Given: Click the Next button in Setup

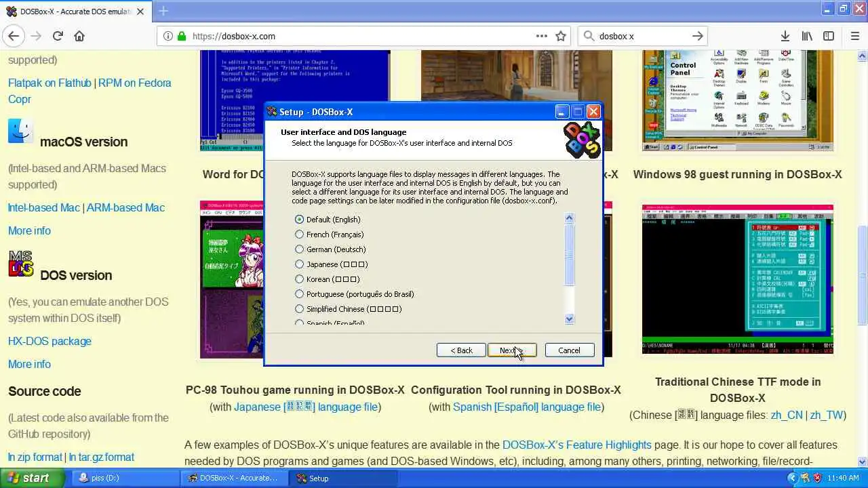Looking at the screenshot, I should pos(512,350).
